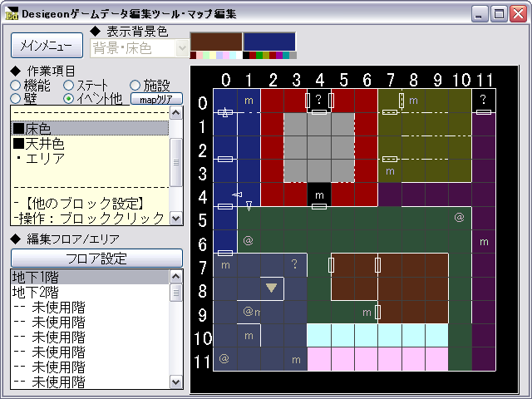Select the m marker in black cell column 4 row 4
This screenshot has height=399, width=532.
(x=319, y=195)
